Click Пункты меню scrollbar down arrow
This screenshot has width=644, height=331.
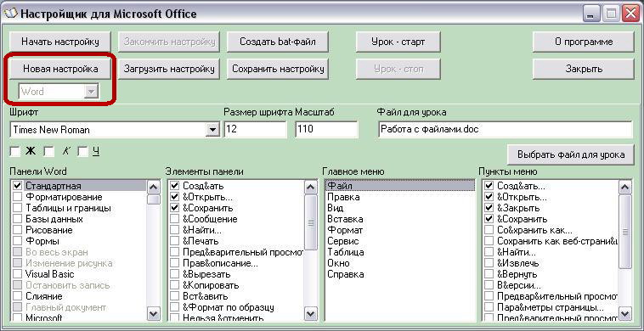[x=625, y=314]
